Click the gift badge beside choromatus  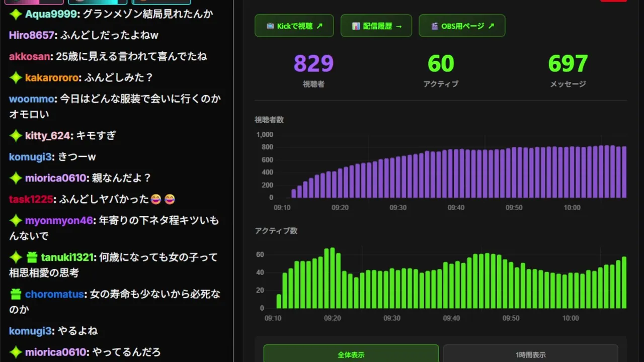[16, 294]
